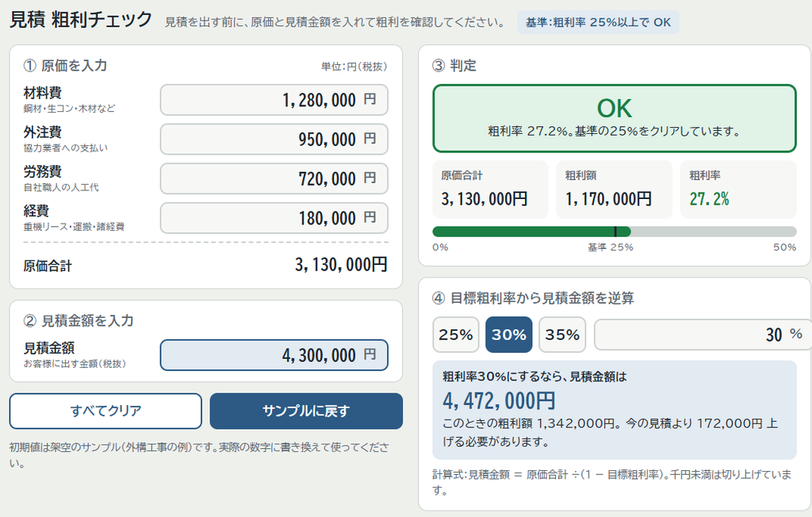This screenshot has height=517, width=812.
Task: Choose the 30% target margin preset
Action: point(508,335)
